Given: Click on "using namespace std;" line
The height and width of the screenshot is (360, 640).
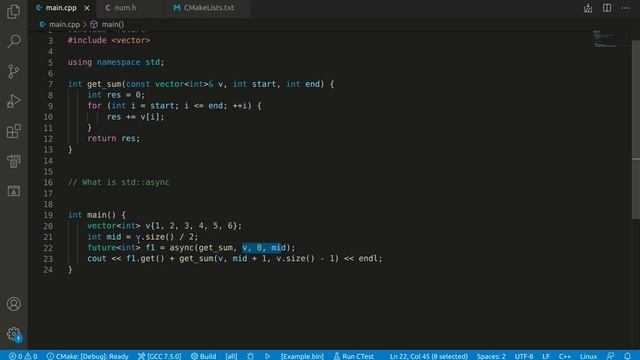Looking at the screenshot, I should coord(116,62).
